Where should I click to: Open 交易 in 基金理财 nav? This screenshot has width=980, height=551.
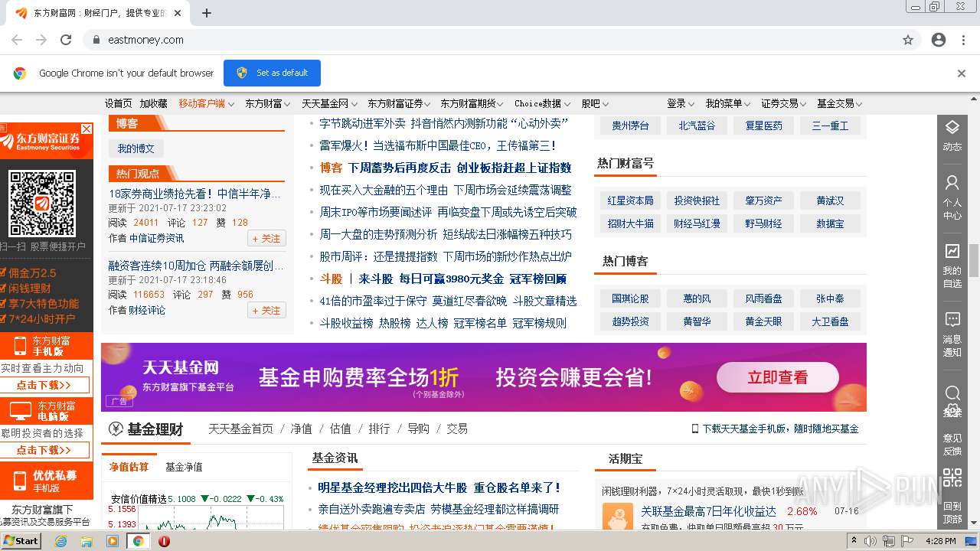click(x=457, y=429)
